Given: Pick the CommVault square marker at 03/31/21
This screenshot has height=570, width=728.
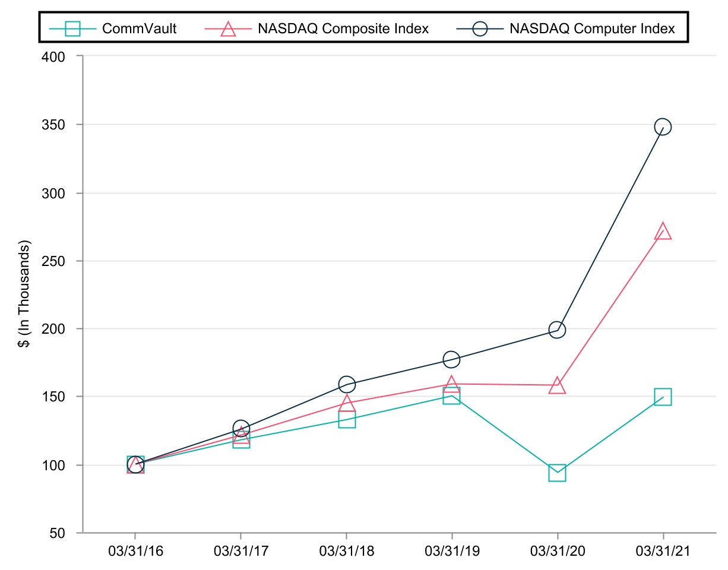Looking at the screenshot, I should 663,397.
